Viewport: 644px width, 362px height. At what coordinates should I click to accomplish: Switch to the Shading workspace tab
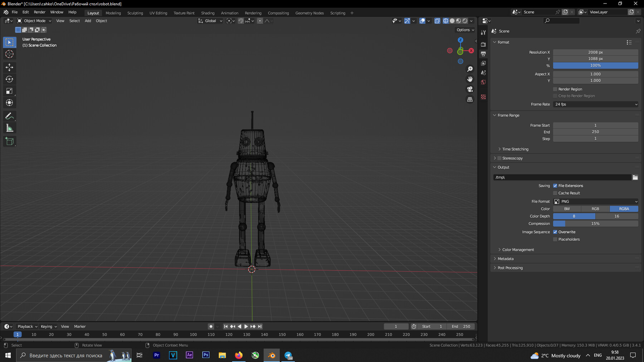[208, 13]
